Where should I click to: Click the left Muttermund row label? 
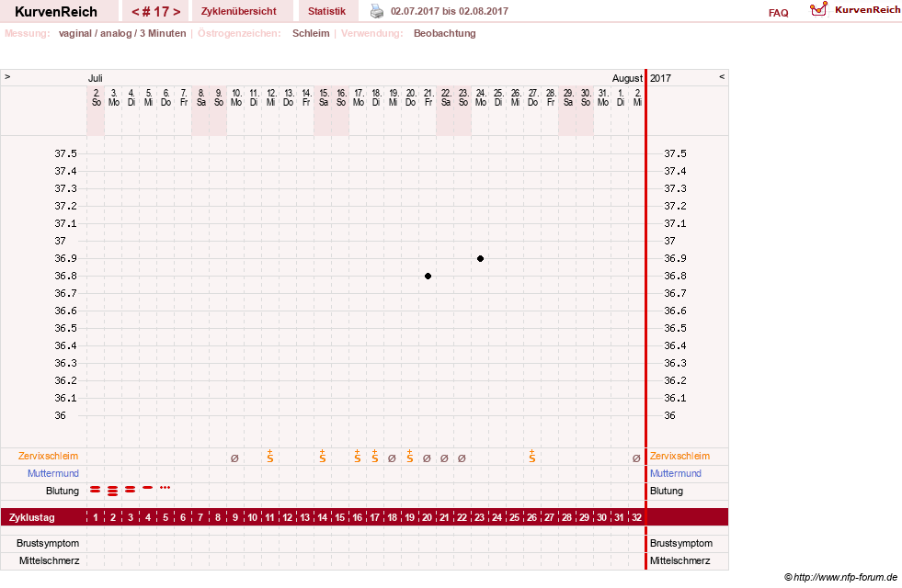pyautogui.click(x=53, y=474)
